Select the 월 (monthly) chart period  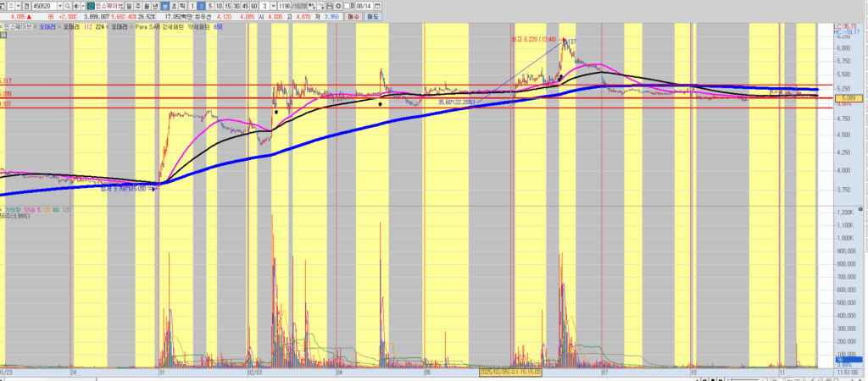pyautogui.click(x=147, y=6)
